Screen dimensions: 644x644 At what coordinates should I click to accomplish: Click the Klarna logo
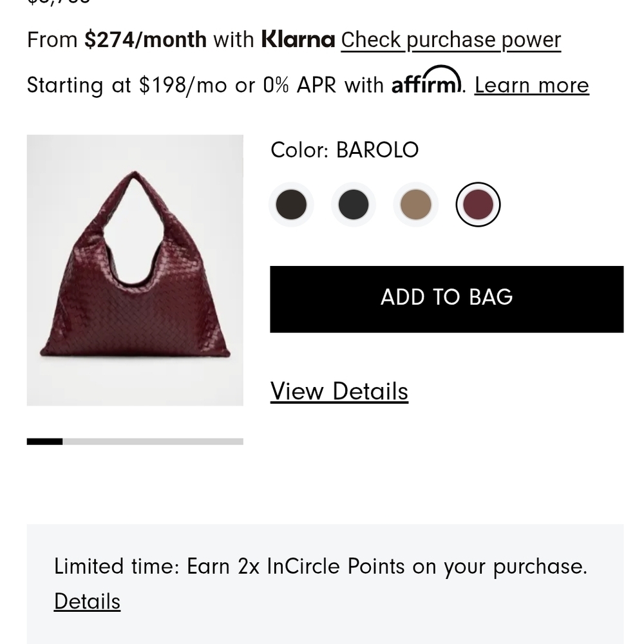(297, 39)
